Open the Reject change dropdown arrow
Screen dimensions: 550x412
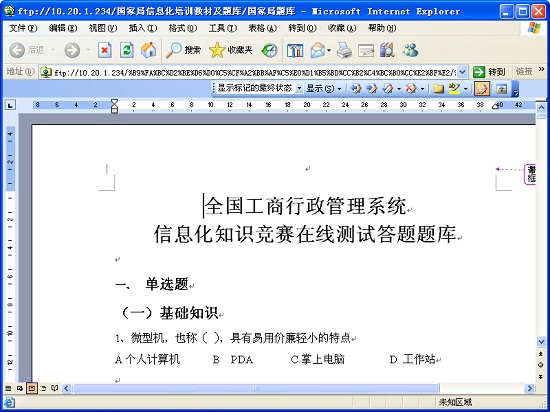click(x=422, y=89)
